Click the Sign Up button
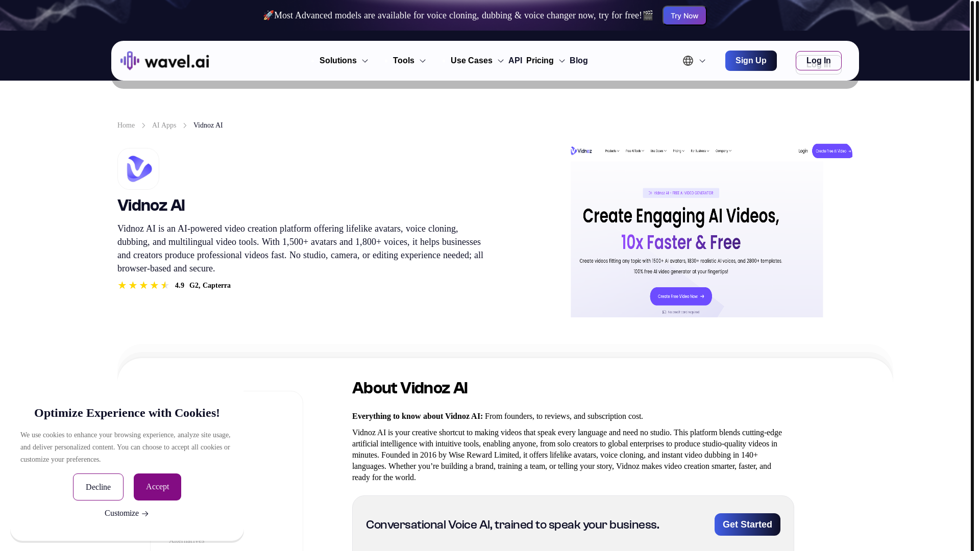980x551 pixels. [751, 61]
